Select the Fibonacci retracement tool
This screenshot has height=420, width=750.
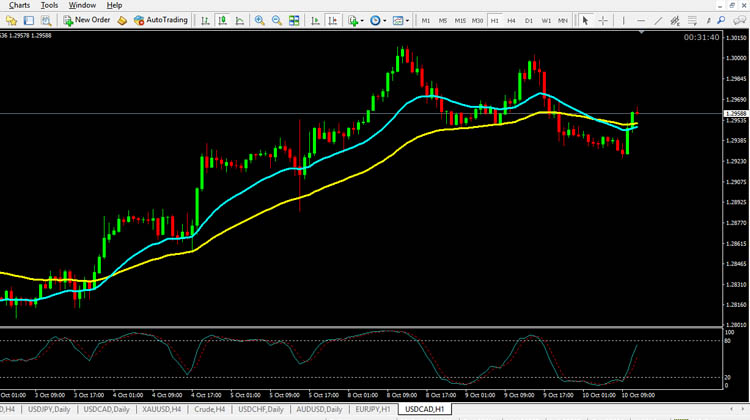(x=692, y=21)
